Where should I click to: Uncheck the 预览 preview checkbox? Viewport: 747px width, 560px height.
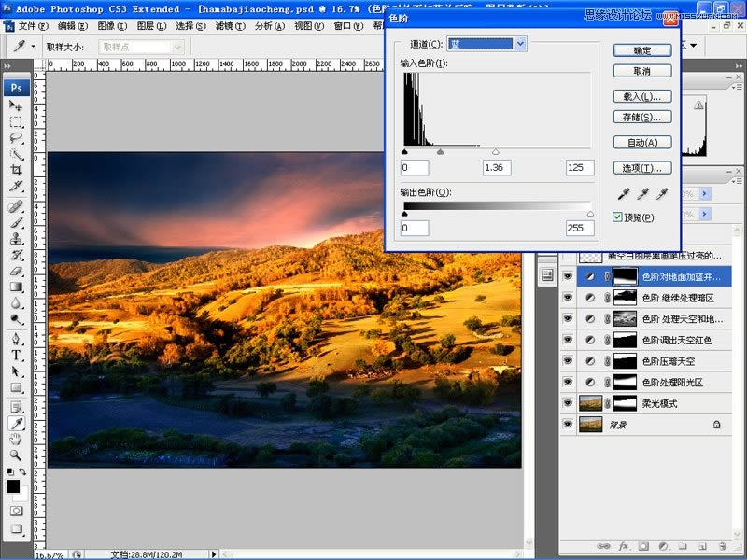(617, 217)
